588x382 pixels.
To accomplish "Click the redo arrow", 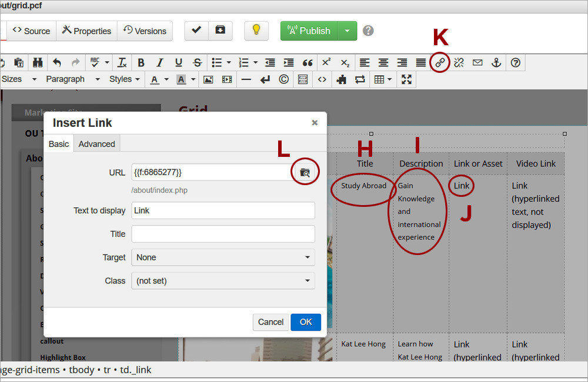I will coord(75,63).
